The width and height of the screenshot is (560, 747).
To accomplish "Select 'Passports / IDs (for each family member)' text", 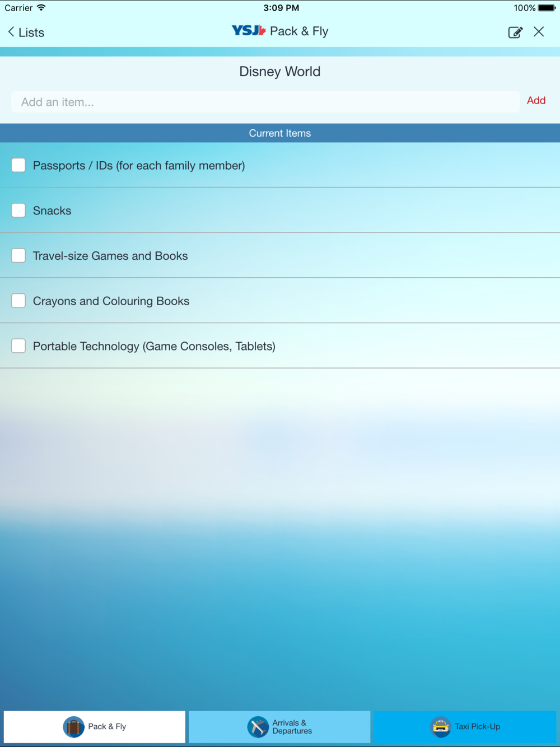I will 139,166.
